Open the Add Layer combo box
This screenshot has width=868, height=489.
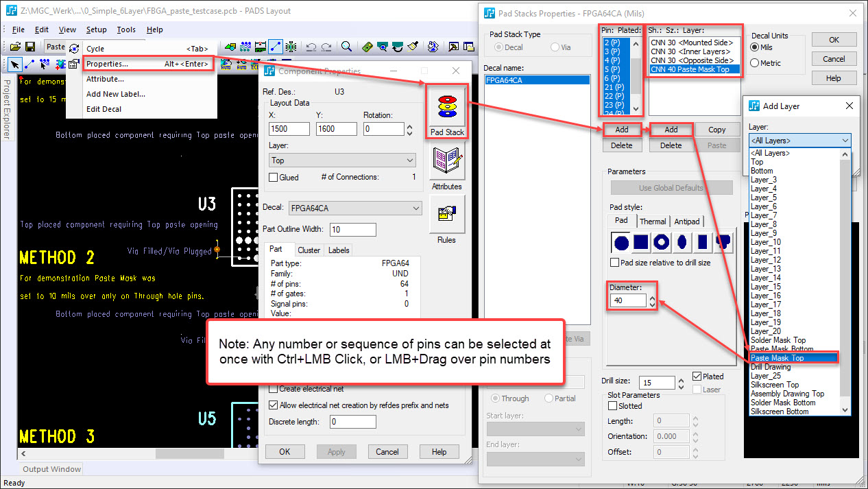799,141
